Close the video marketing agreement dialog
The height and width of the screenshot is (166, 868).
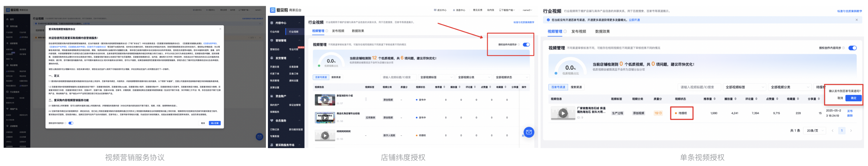220,29
